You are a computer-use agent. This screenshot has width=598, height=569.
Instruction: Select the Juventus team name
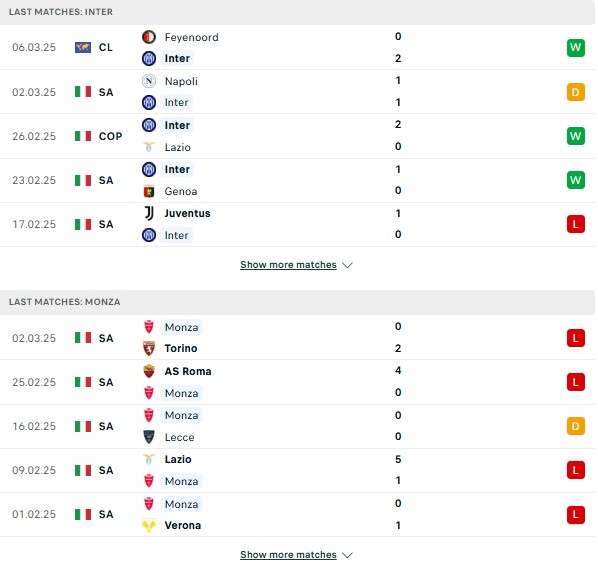[x=187, y=213]
